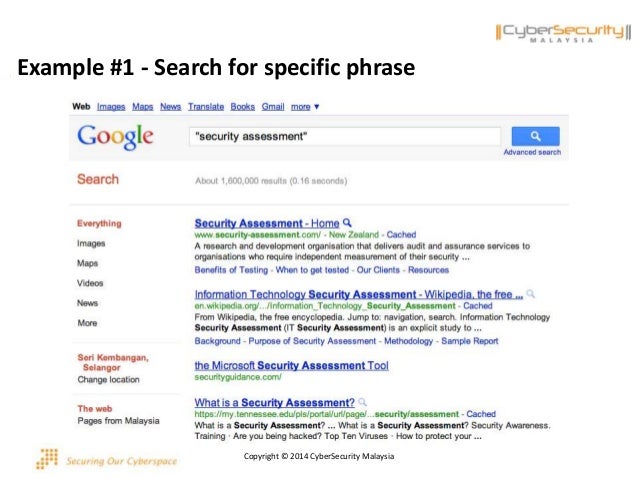Click preview magnifier beside Security Assessment - Home
The image size is (638, 479).
[x=347, y=223]
